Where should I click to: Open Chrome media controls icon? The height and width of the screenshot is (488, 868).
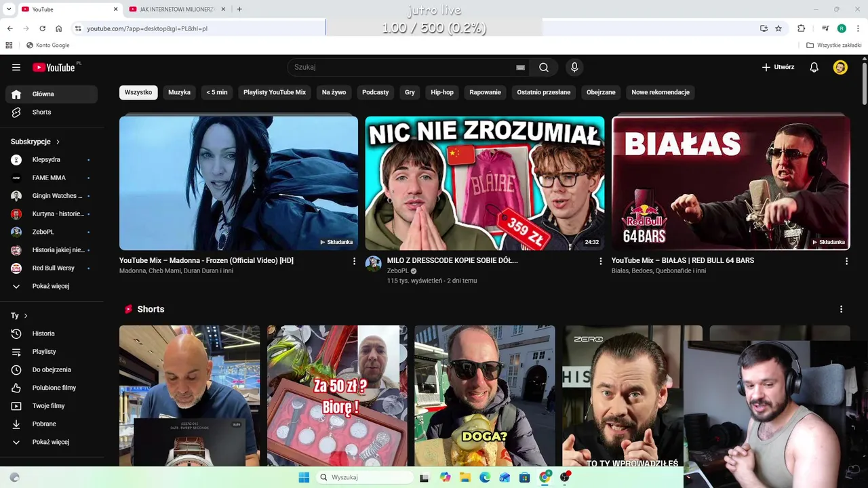[825, 28]
